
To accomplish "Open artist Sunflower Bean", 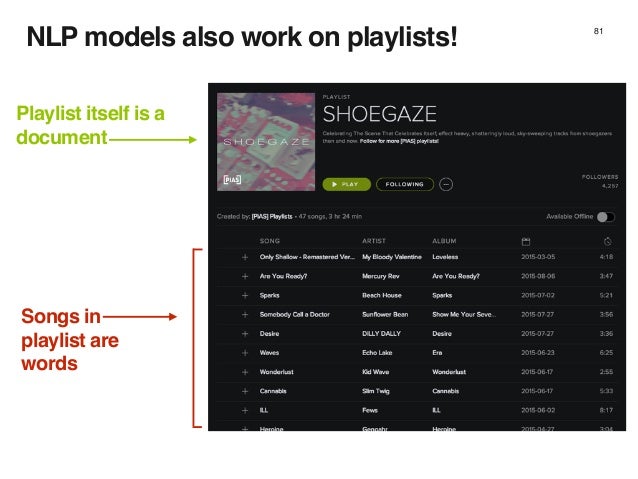I will click(385, 314).
